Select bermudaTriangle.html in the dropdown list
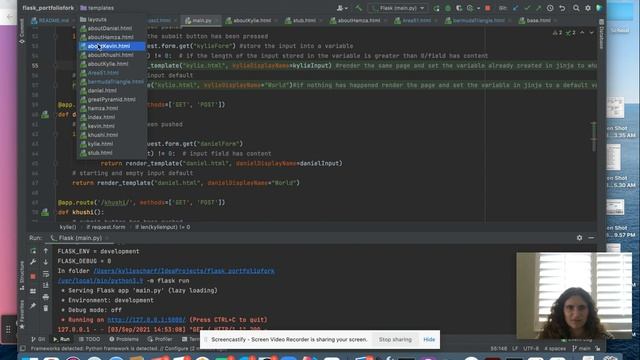 coord(111,82)
